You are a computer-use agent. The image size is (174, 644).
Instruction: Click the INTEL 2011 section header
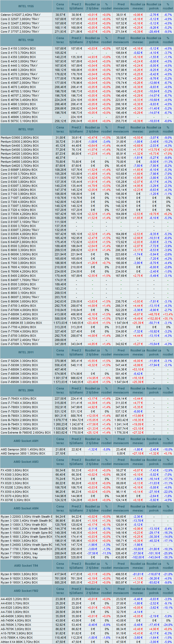pyautogui.click(x=26, y=352)
